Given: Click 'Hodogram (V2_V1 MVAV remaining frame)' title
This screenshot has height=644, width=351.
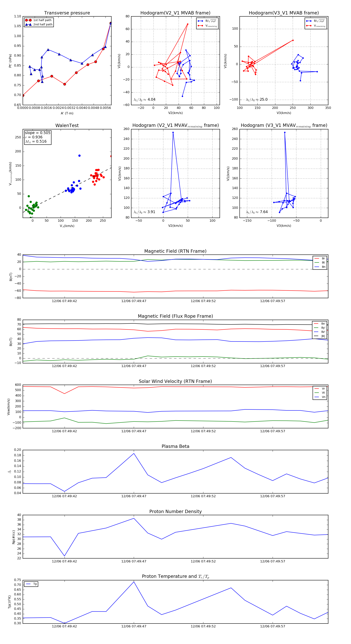Looking at the screenshot, I should point(175,125).
